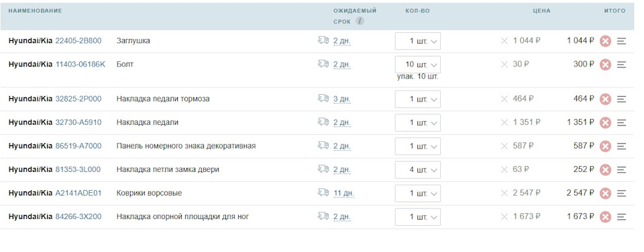
Task: Click the 11 дн. delivery time link
Action: [343, 193]
